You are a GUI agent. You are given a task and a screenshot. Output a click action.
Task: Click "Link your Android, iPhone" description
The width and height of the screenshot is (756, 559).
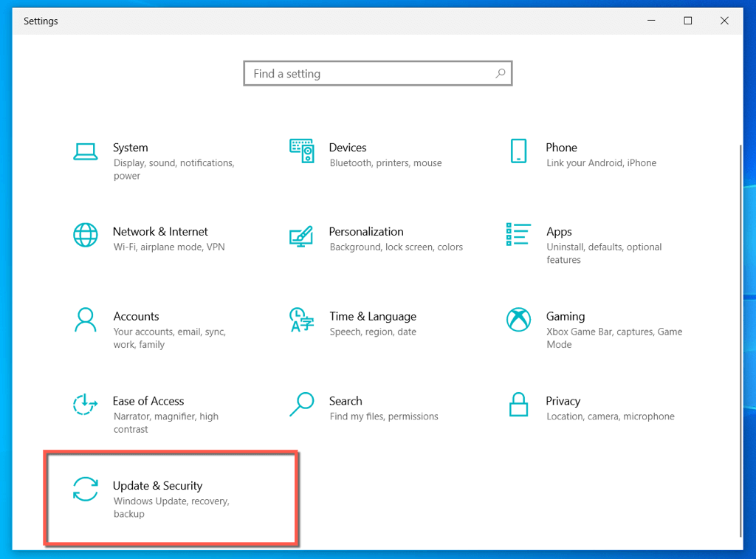(x=601, y=163)
